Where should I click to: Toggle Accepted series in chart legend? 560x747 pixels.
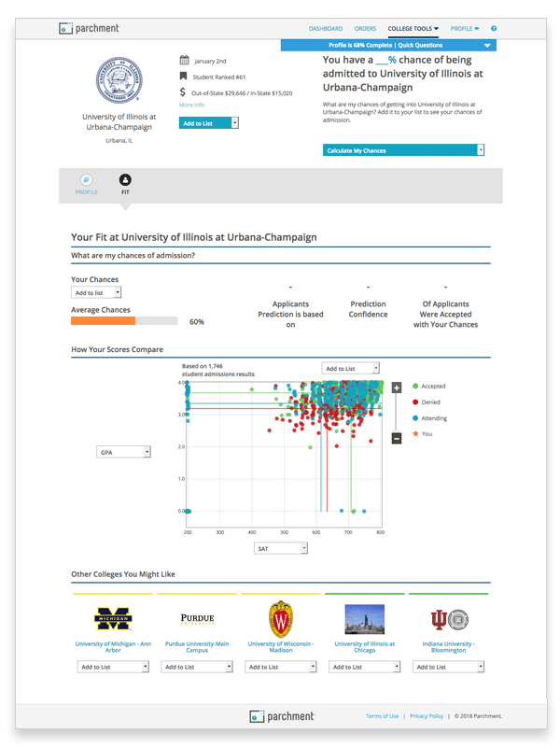[429, 387]
